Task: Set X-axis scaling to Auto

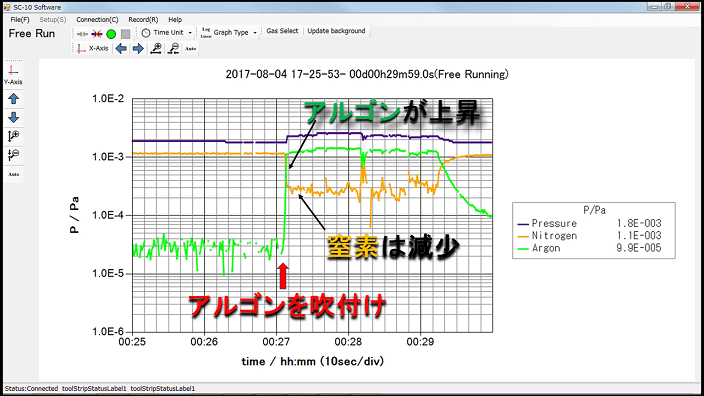Action: (190, 48)
